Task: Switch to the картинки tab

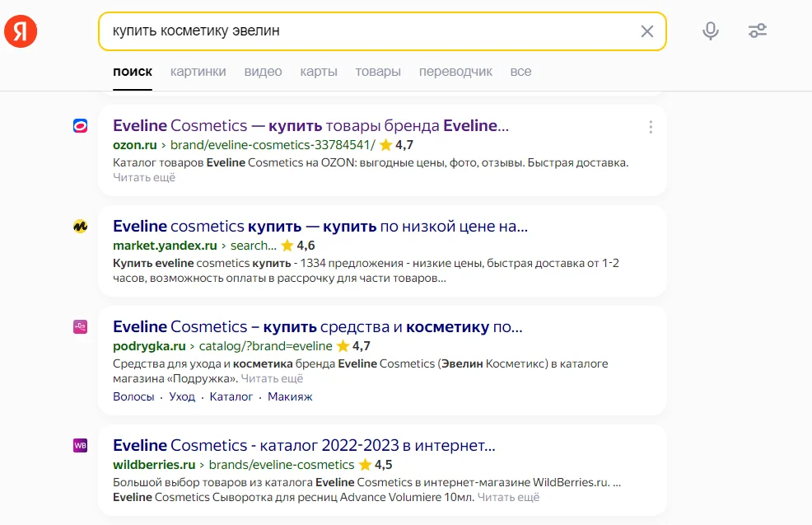Action: click(x=198, y=72)
